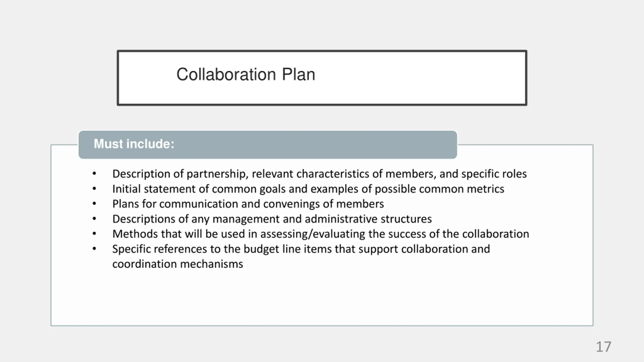The image size is (644, 362).
Task: Click the bullet dot before "Specific references"
Action: coord(94,249)
